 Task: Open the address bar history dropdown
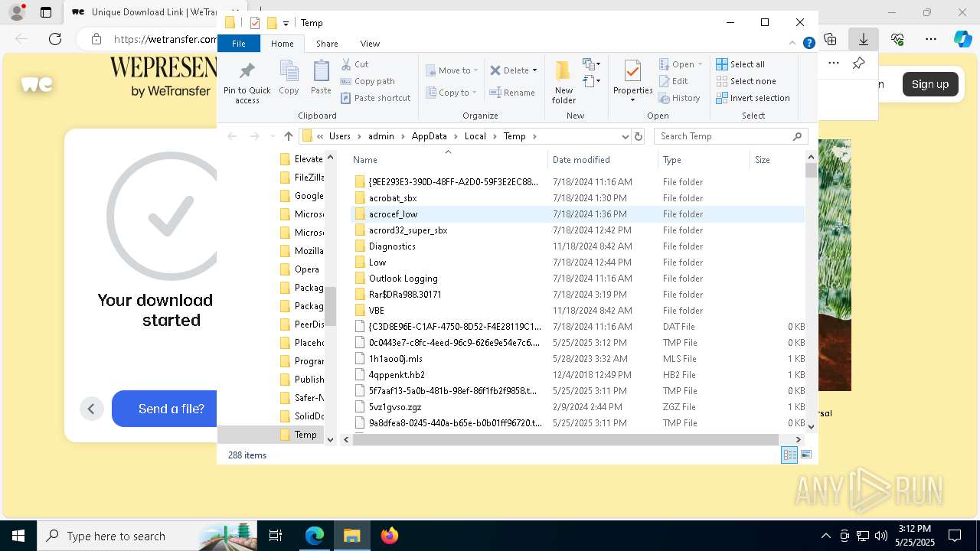[626, 136]
